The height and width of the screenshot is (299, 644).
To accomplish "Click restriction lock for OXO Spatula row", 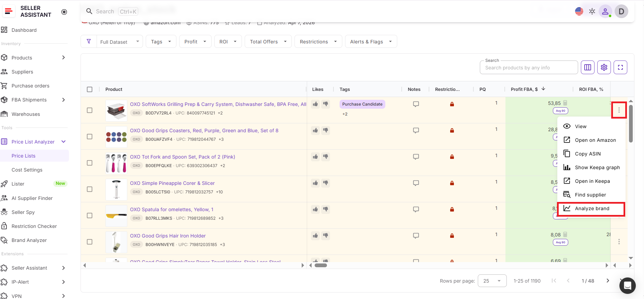I will (452, 209).
